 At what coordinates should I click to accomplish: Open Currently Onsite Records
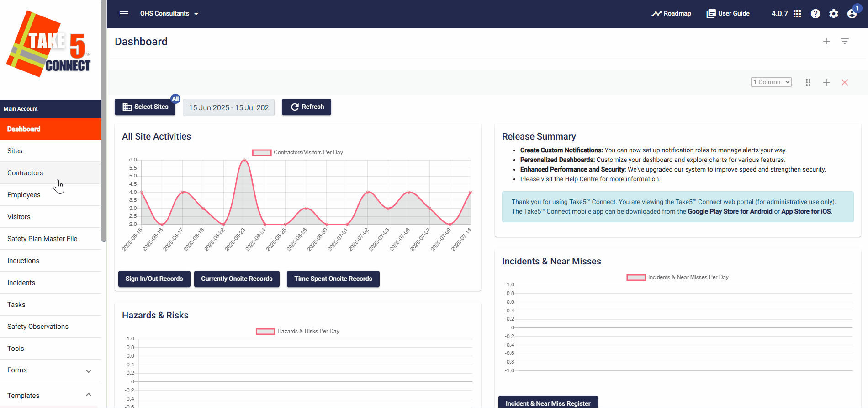click(x=237, y=279)
